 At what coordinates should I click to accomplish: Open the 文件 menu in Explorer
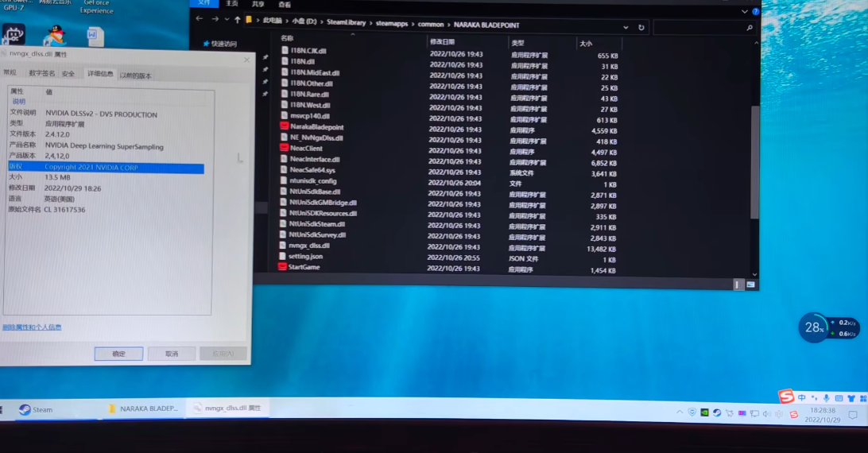(x=204, y=2)
